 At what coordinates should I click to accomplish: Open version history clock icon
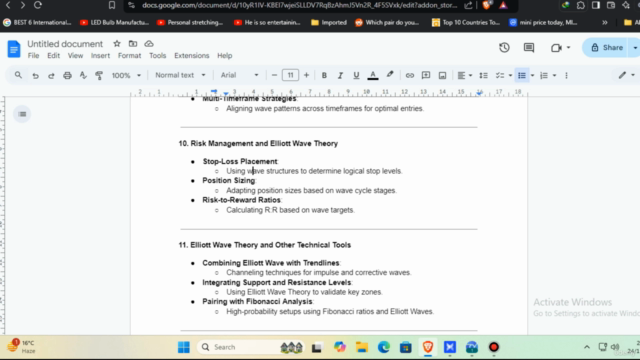pyautogui.click(x=504, y=48)
